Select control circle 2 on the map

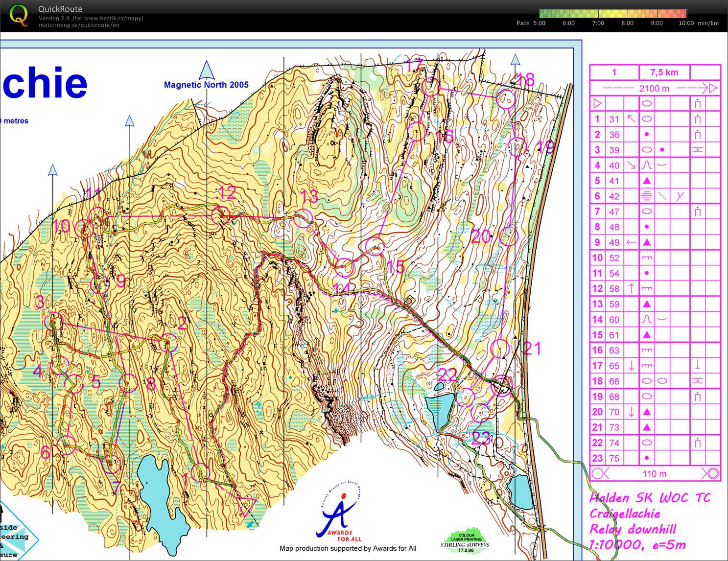click(168, 342)
